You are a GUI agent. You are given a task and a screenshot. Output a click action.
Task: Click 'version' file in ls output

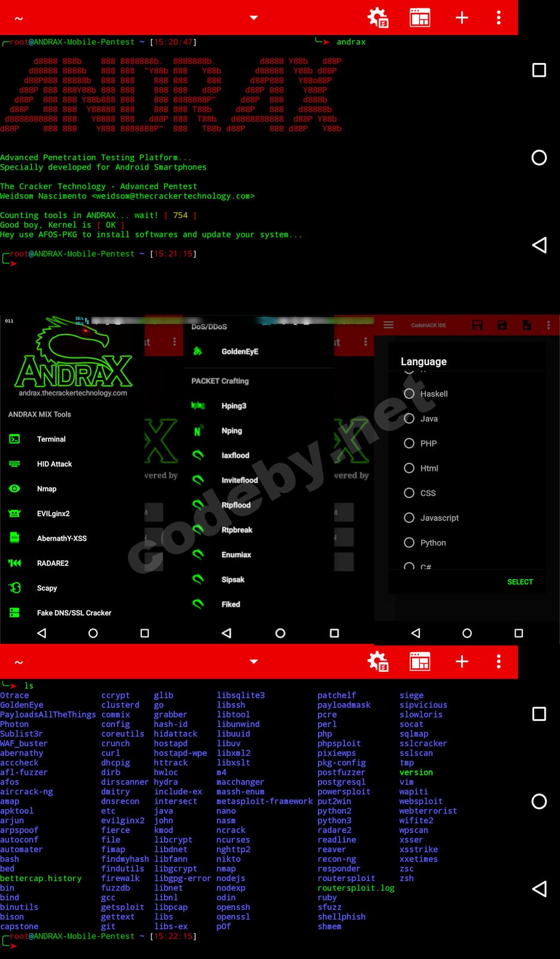[x=416, y=773]
